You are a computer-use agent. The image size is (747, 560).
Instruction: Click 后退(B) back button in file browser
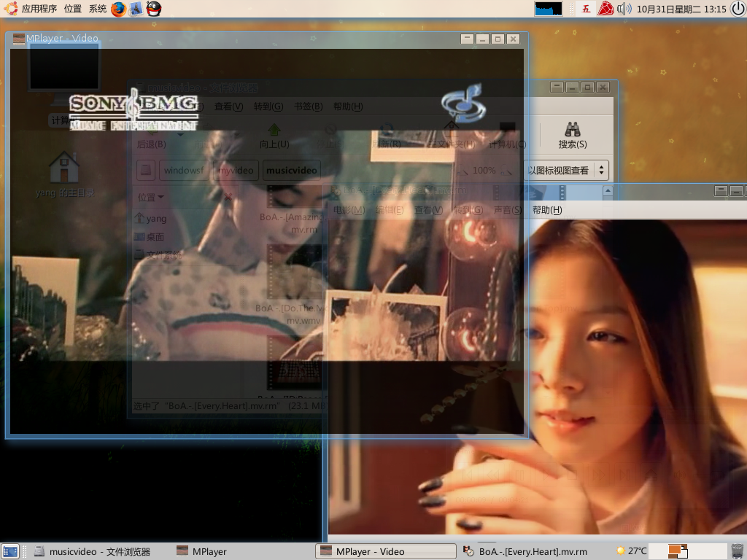coord(152,136)
